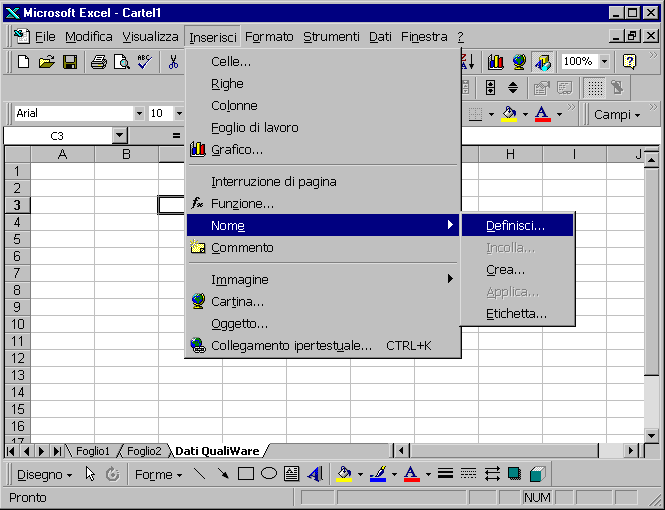Image resolution: width=665 pixels, height=510 pixels.
Task: Select Grafico... in the Inserisci menu
Action: coord(237,150)
